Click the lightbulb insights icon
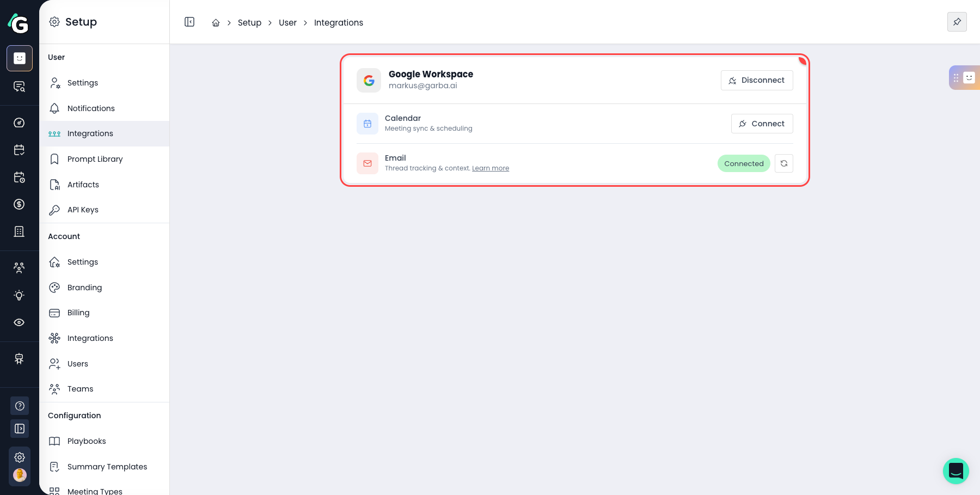 (x=19, y=295)
